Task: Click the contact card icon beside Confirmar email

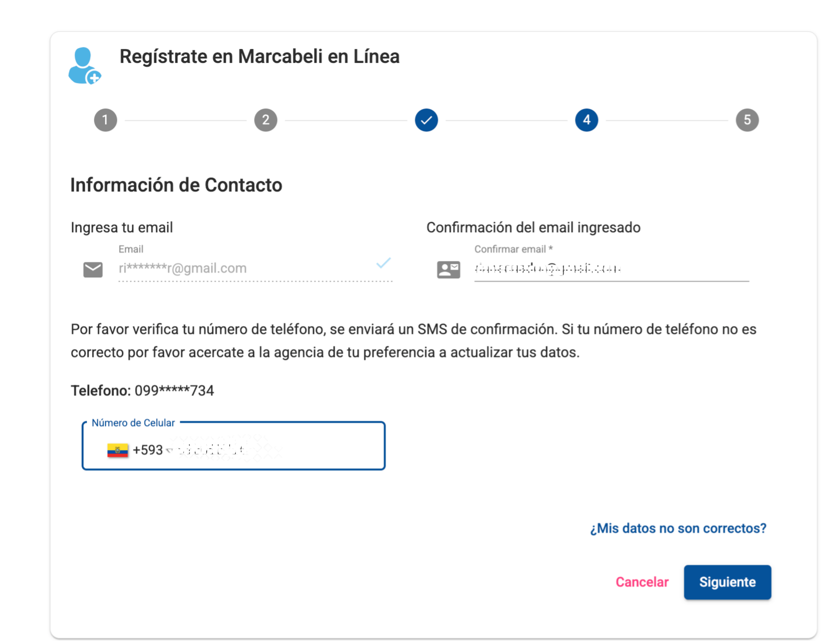Action: tap(448, 270)
